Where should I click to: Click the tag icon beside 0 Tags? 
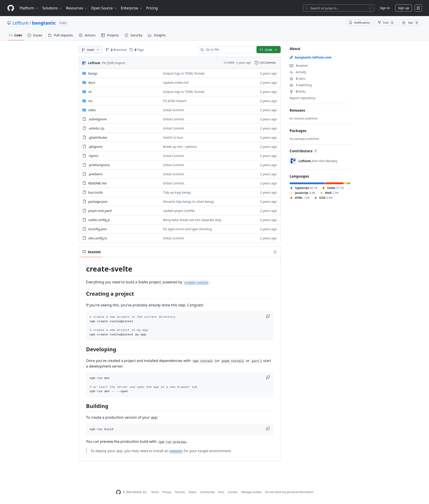(131, 50)
